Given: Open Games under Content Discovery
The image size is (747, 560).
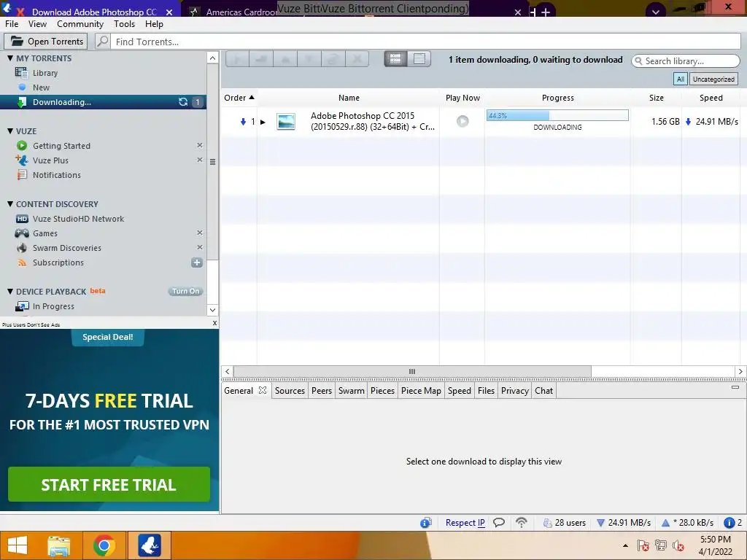Looking at the screenshot, I should pyautogui.click(x=44, y=233).
